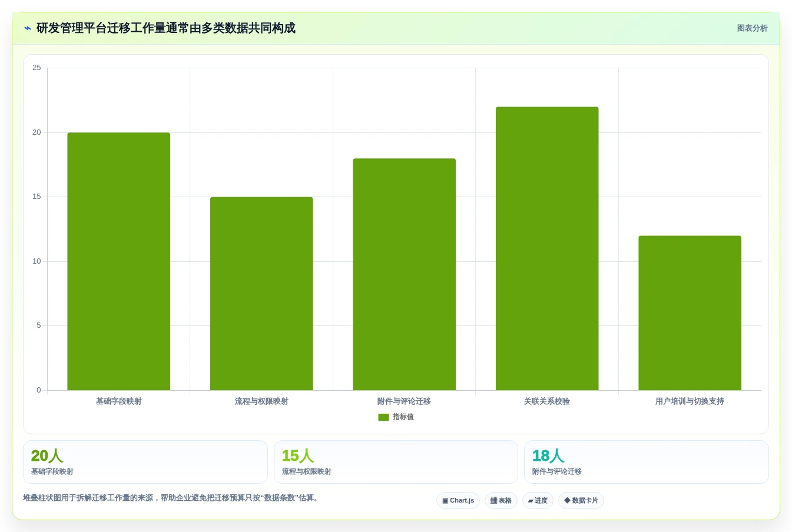Click the 基础字段映射 bar in chart
Viewport: 792px width, 532px height.
(118, 261)
